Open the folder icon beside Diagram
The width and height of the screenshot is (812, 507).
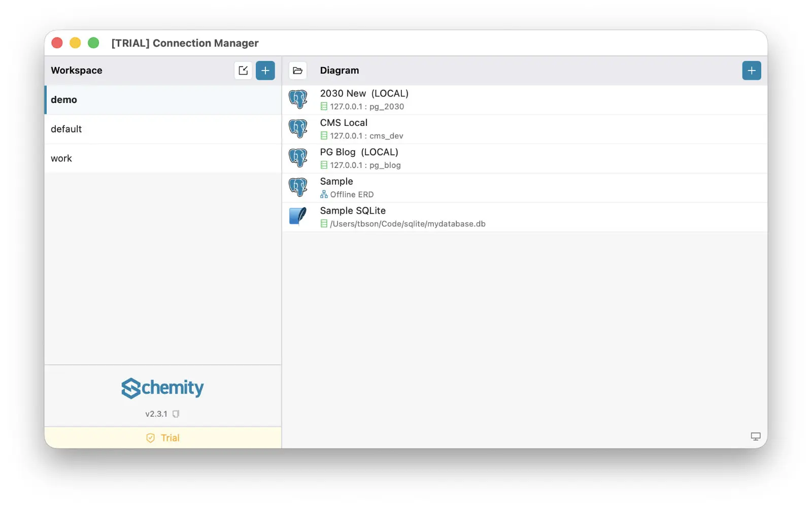point(298,71)
